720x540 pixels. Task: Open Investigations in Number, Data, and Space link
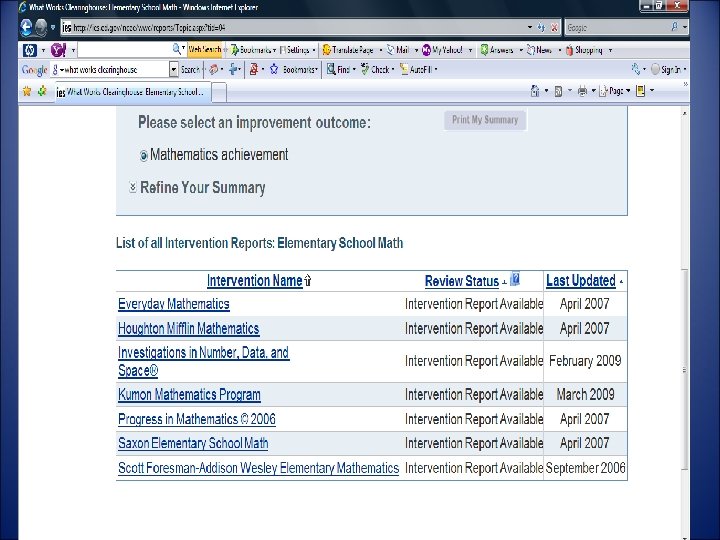pyautogui.click(x=203, y=361)
